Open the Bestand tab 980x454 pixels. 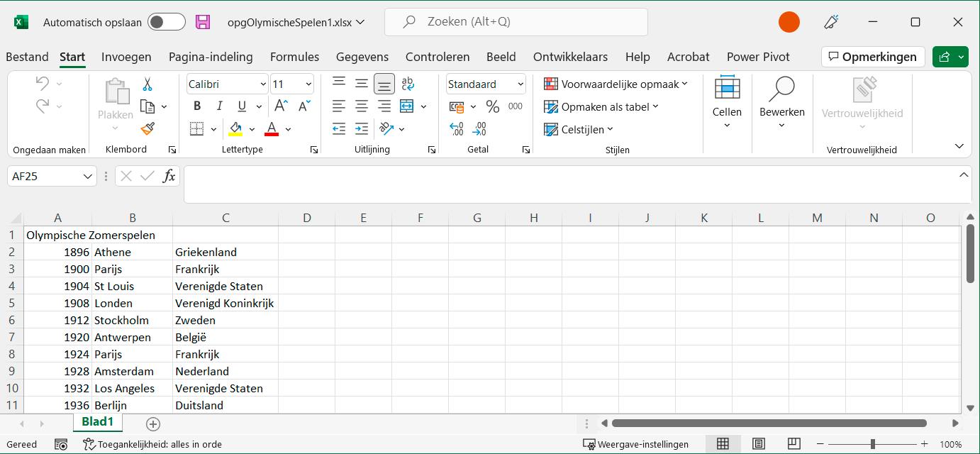[27, 57]
